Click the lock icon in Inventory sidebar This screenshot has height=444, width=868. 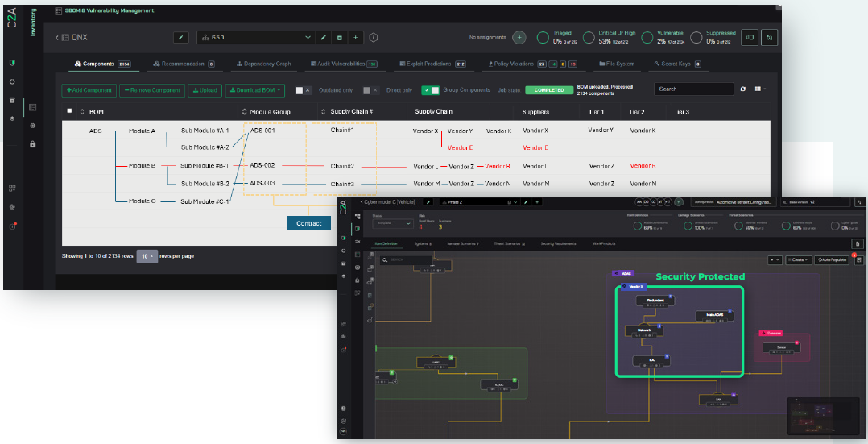[33, 144]
